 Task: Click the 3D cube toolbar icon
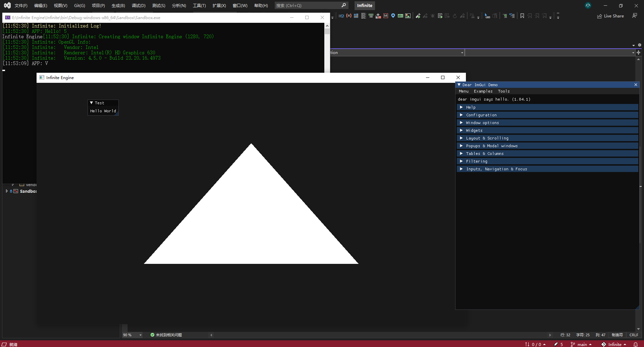pos(341,16)
